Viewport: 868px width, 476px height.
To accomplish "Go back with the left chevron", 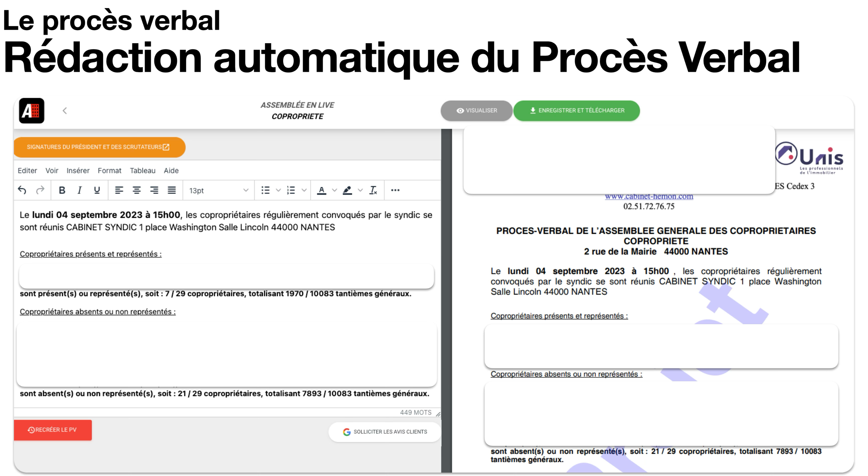I will pyautogui.click(x=65, y=111).
